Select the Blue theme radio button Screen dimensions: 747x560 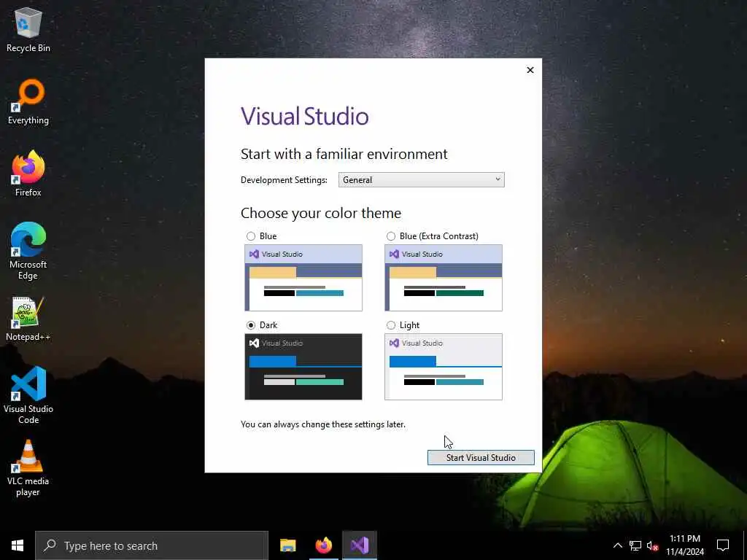coord(251,236)
